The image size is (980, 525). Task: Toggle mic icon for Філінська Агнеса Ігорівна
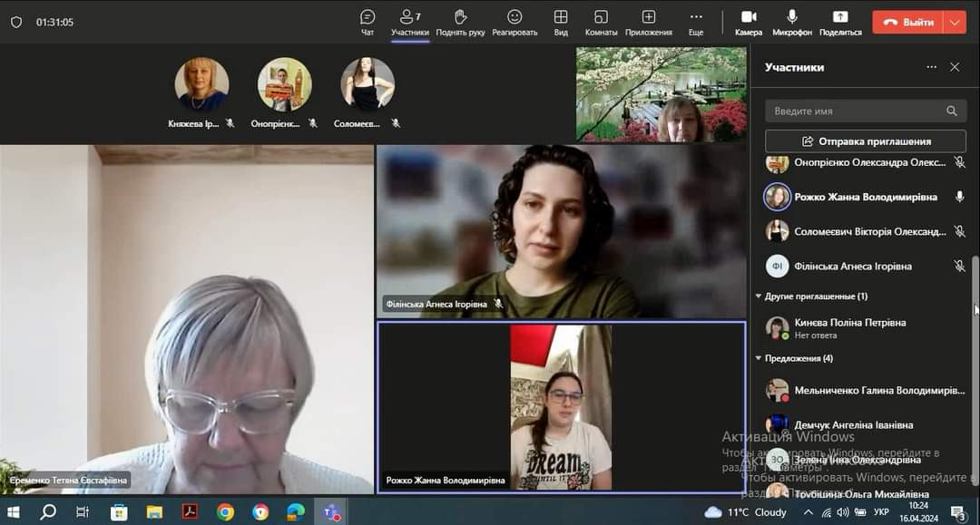(959, 266)
